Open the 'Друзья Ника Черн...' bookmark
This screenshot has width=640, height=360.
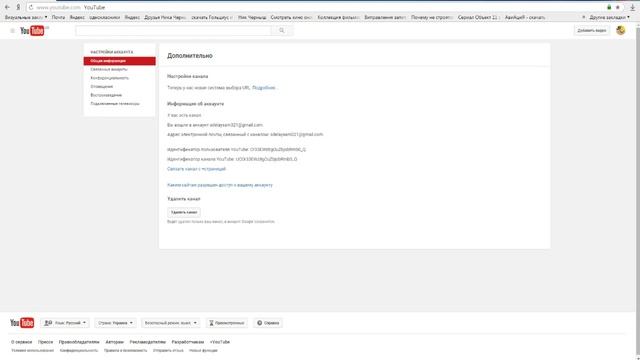[x=165, y=18]
